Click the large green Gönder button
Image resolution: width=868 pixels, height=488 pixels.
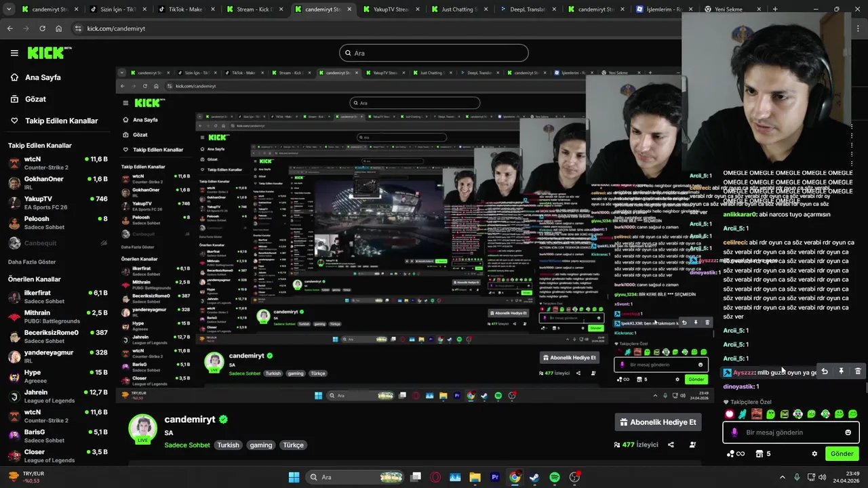tap(842, 453)
